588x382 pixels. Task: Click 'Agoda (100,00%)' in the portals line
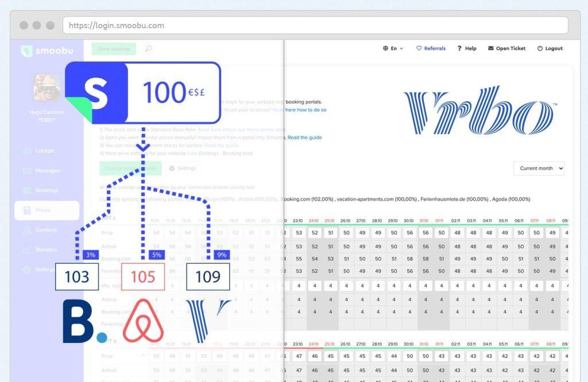tap(511, 199)
